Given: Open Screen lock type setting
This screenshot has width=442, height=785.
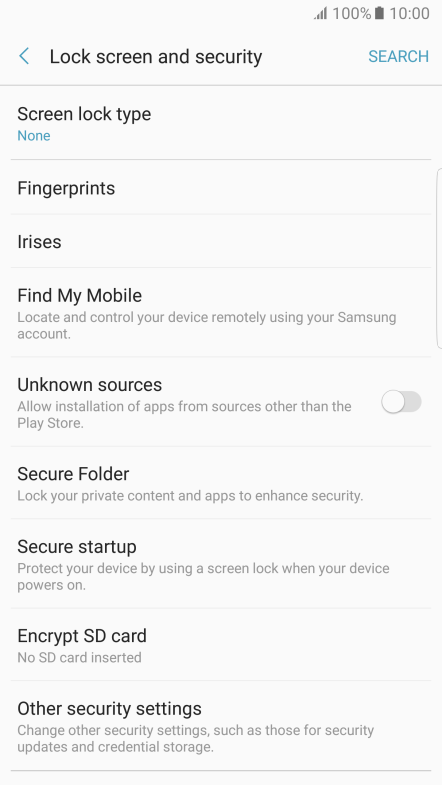Looking at the screenshot, I should click(x=221, y=123).
